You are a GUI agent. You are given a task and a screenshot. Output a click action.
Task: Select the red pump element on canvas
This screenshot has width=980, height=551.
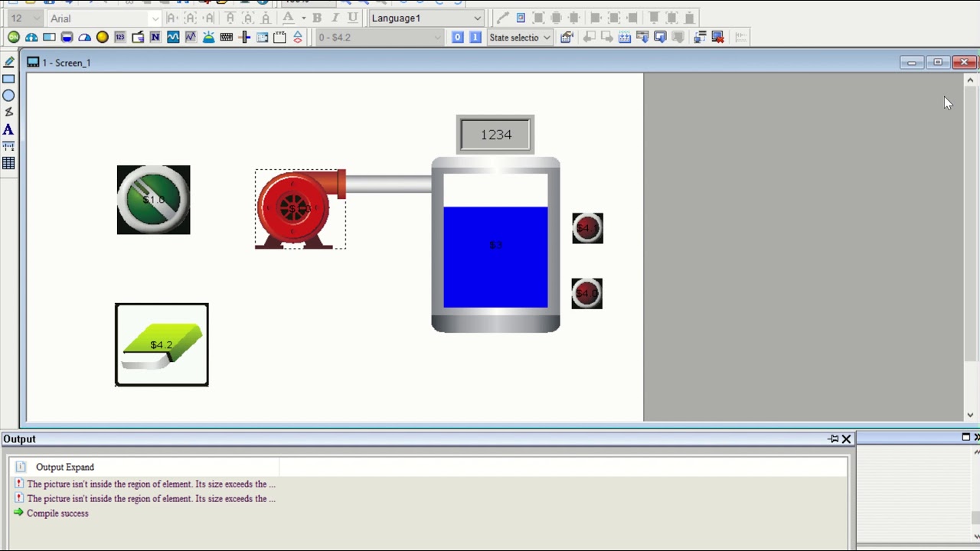point(300,209)
